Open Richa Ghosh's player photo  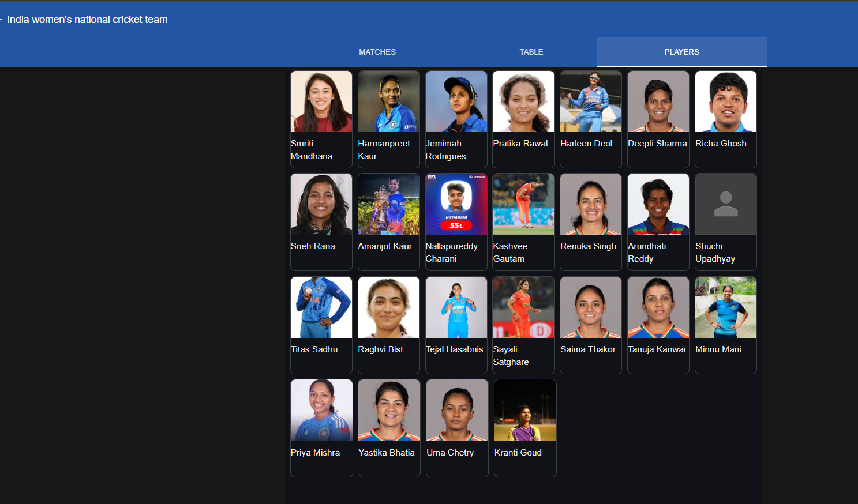pos(726,101)
